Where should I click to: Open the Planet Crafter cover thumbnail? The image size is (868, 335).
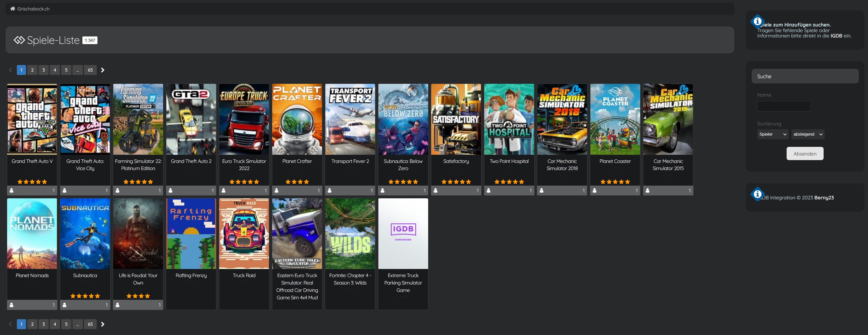297,119
